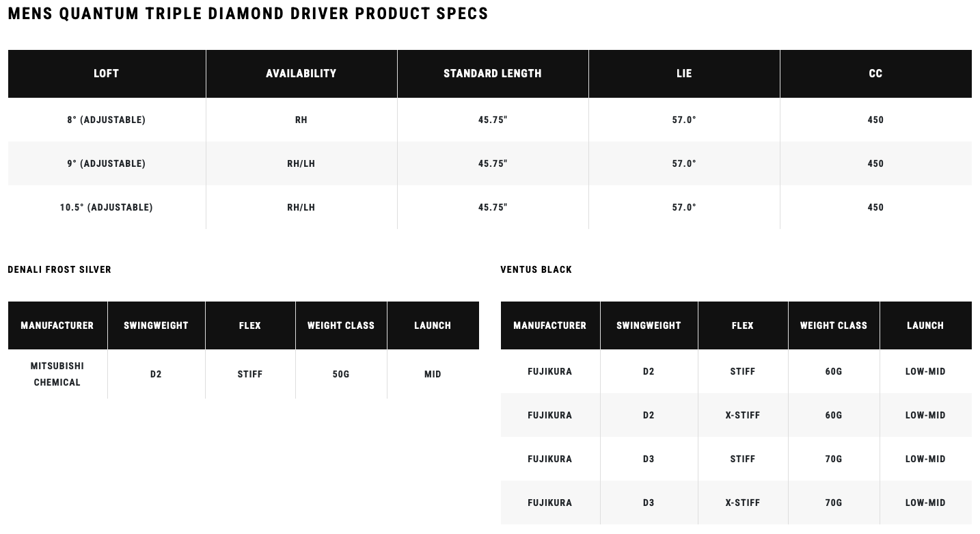The image size is (980, 534).
Task: Click the 50G weight class cell
Action: [x=341, y=374]
